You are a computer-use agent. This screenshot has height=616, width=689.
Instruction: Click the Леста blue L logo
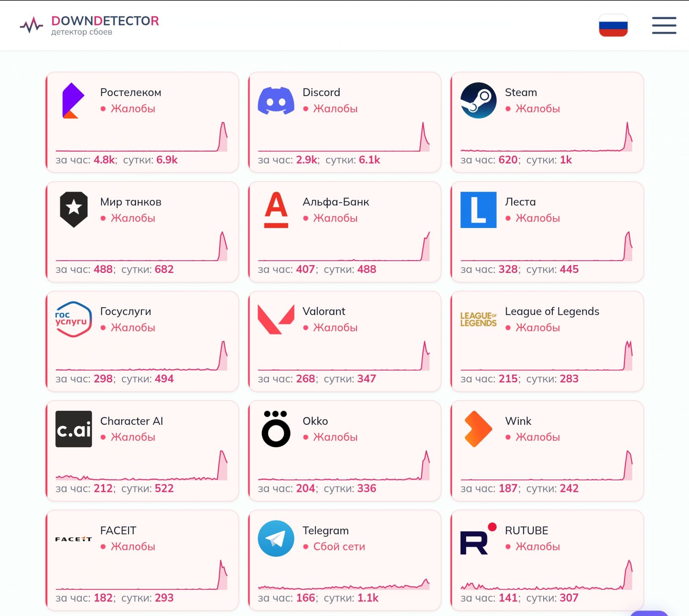coord(478,210)
